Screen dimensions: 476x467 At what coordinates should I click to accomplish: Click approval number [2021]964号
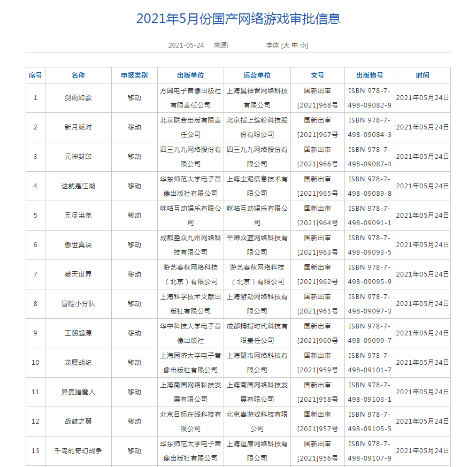click(318, 223)
